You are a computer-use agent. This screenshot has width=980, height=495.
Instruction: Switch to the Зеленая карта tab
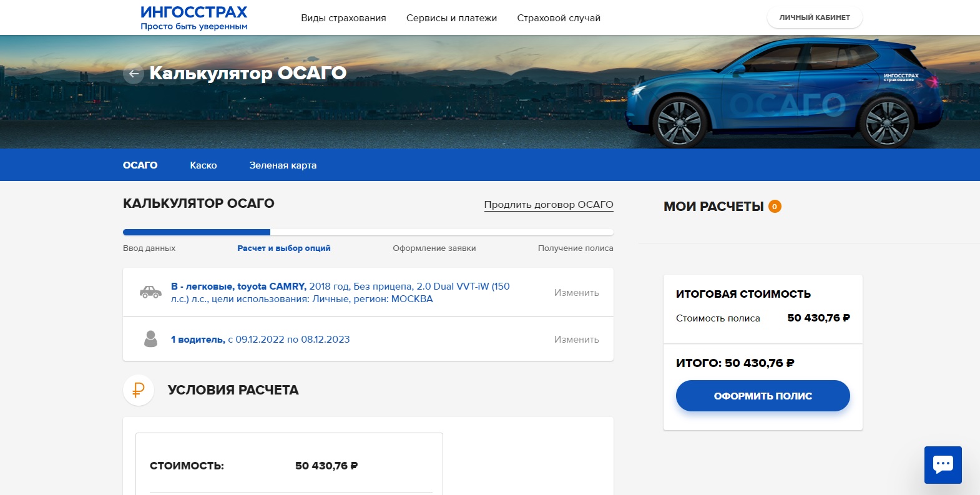click(283, 165)
